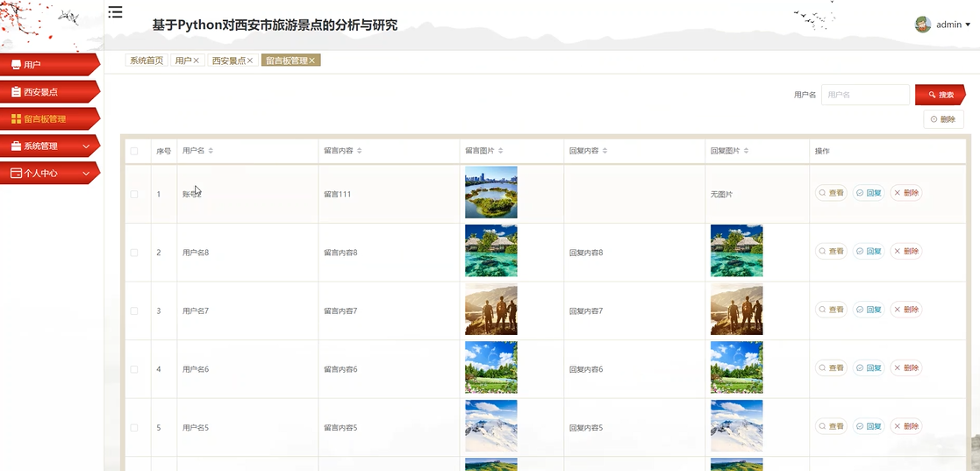
Task: Click 查看 for row 1
Action: tap(831, 193)
